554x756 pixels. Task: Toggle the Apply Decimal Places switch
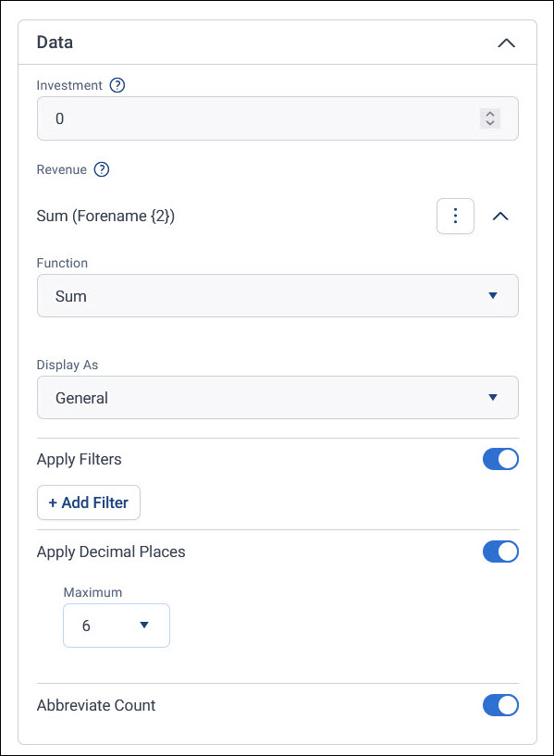[x=500, y=552]
